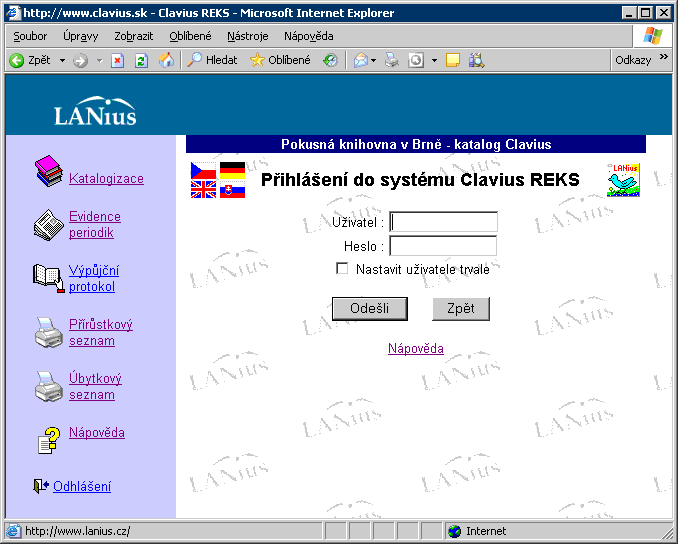Select the German flag language
Screen dimensions: 678x544
tap(233, 170)
